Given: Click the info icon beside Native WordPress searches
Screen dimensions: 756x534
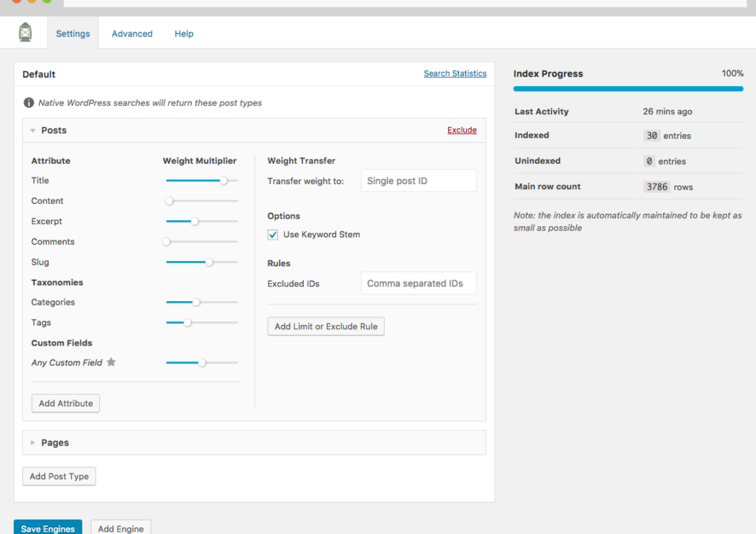Looking at the screenshot, I should pyautogui.click(x=29, y=103).
